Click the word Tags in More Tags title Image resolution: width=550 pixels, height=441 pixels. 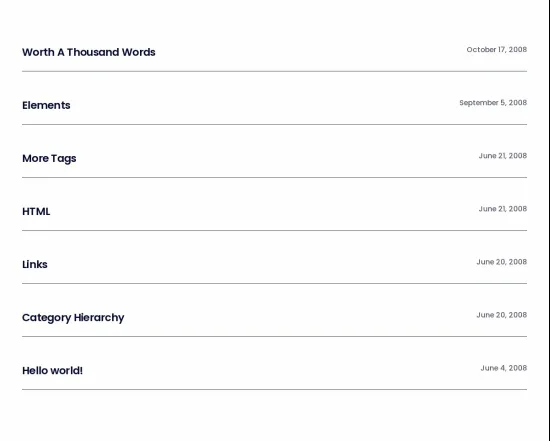pos(64,159)
